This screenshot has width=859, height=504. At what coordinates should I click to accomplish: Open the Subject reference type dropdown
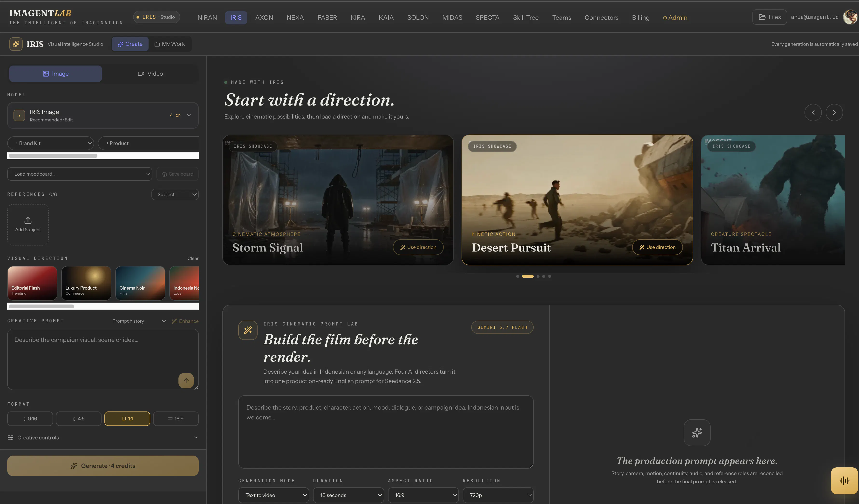175,194
